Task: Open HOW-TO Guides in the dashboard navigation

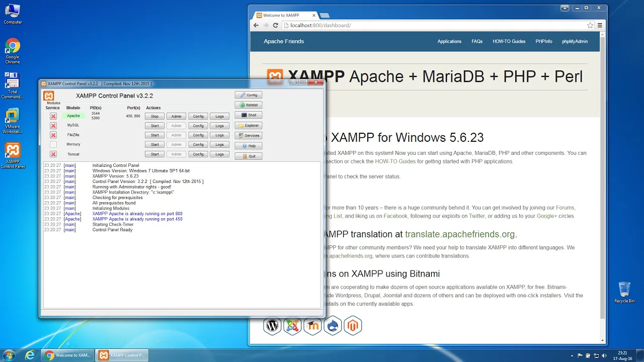Action: [509, 41]
